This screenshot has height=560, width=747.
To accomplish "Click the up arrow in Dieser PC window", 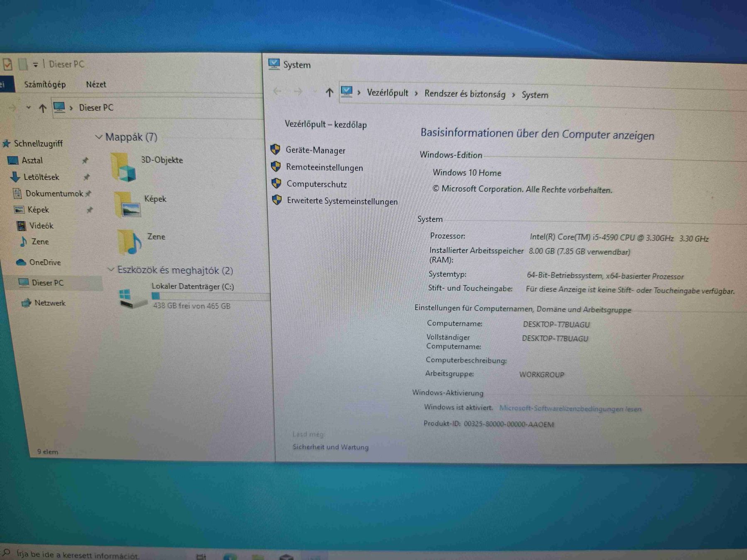I will pyautogui.click(x=42, y=108).
